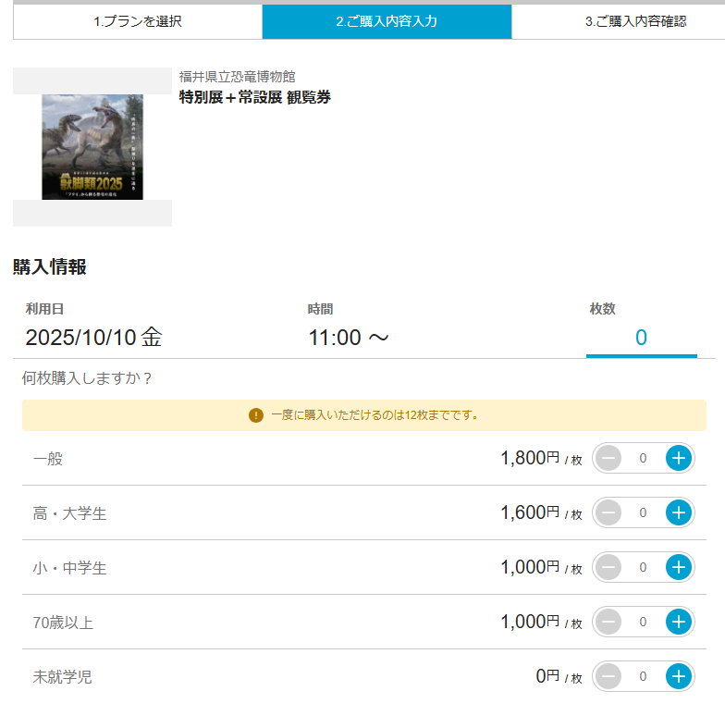Increase 一般 ticket count with plus

pos(679,458)
